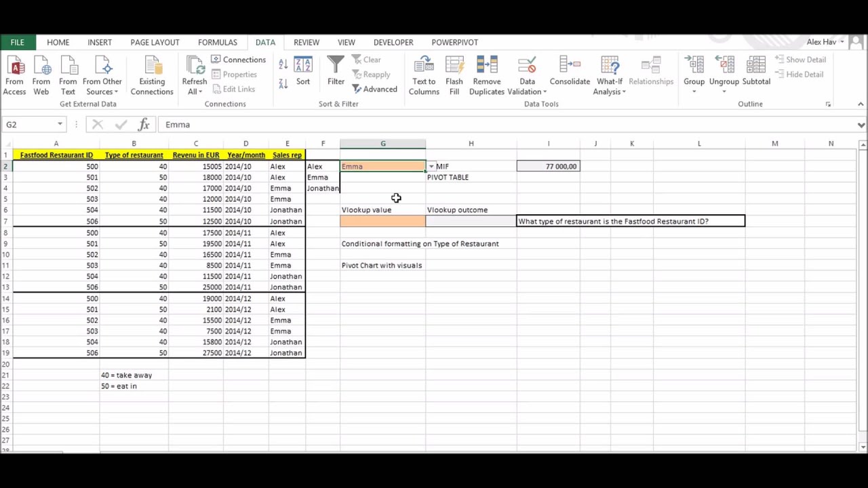Switch to the HOME tab

click(x=58, y=42)
